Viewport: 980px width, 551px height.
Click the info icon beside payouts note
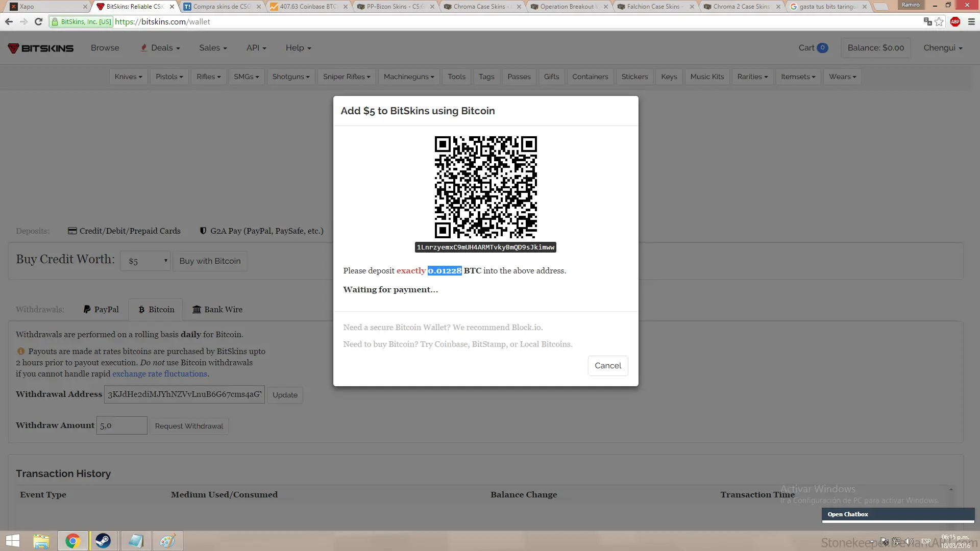pyautogui.click(x=21, y=351)
